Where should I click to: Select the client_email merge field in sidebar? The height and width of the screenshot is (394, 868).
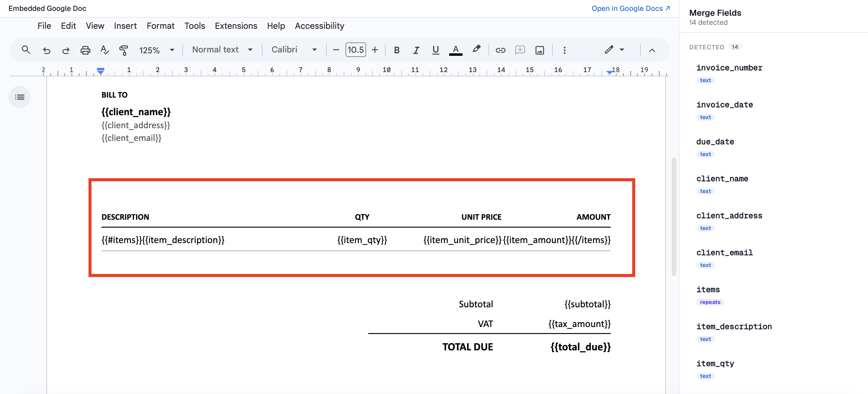coord(724,253)
